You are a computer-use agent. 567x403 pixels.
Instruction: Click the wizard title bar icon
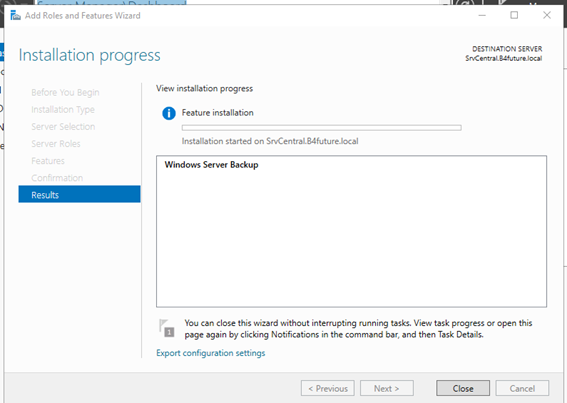coord(15,16)
